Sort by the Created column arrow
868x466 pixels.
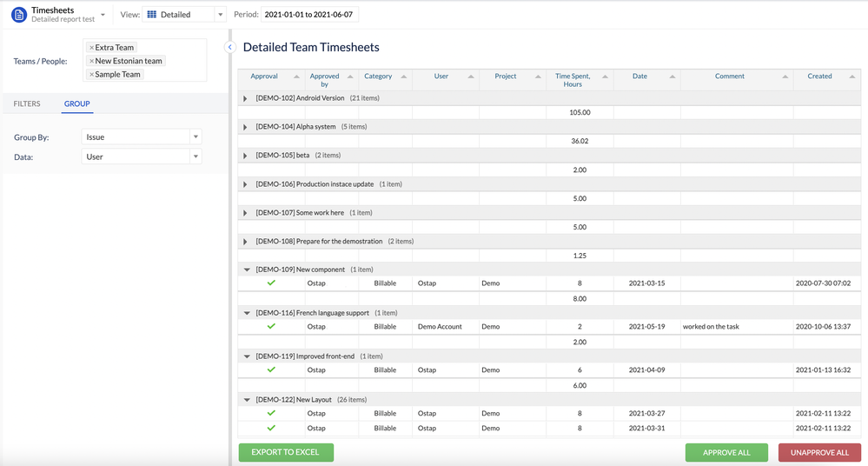pos(852,77)
